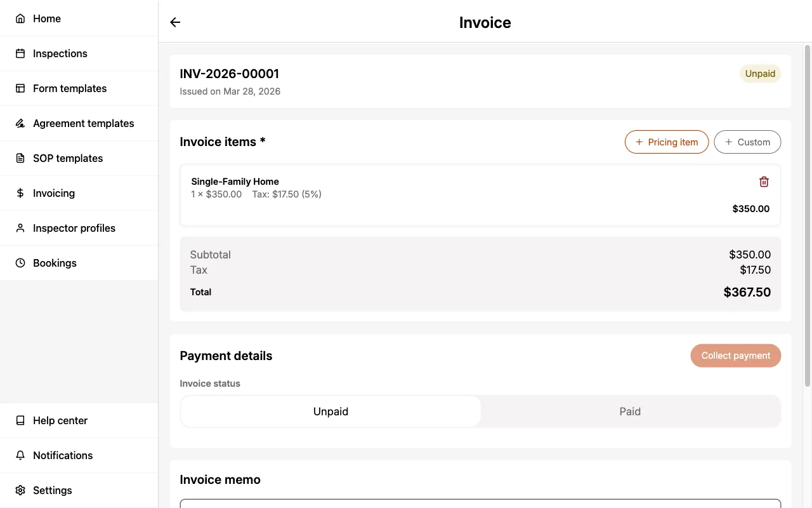The height and width of the screenshot is (508, 812).
Task: Click the Payment details heading
Action: click(x=226, y=356)
